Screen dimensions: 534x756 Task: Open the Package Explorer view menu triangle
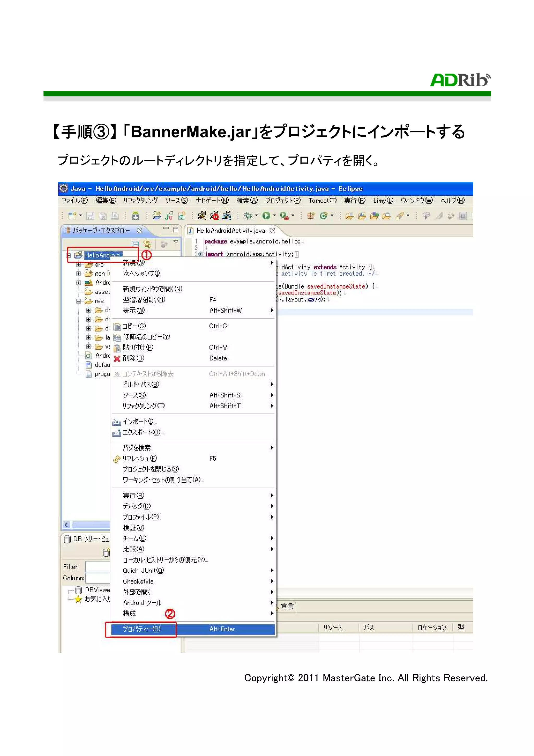coord(176,242)
